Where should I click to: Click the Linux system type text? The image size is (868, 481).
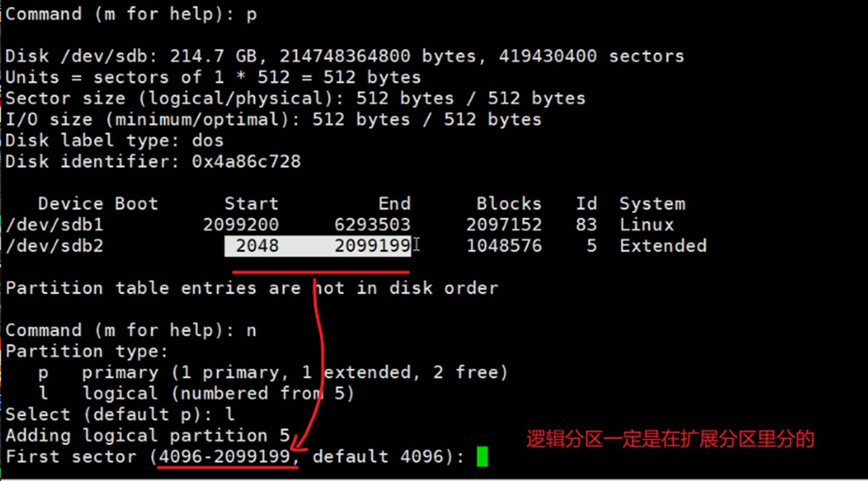coord(647,225)
